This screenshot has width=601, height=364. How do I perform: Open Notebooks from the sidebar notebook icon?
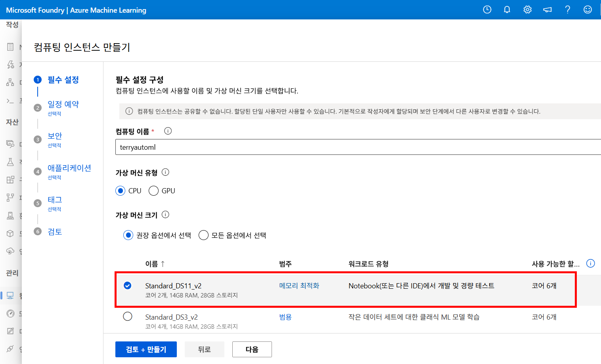click(x=10, y=47)
